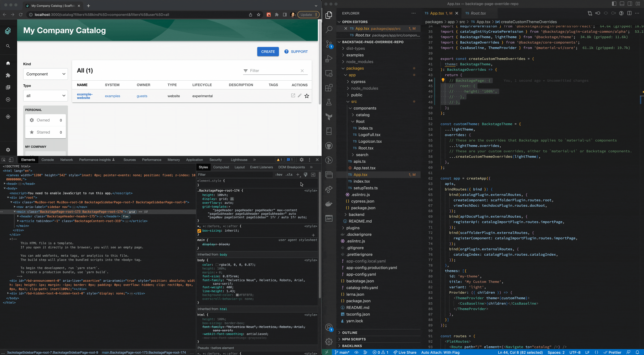Toggle the flex badge on the header element

coord(126,217)
